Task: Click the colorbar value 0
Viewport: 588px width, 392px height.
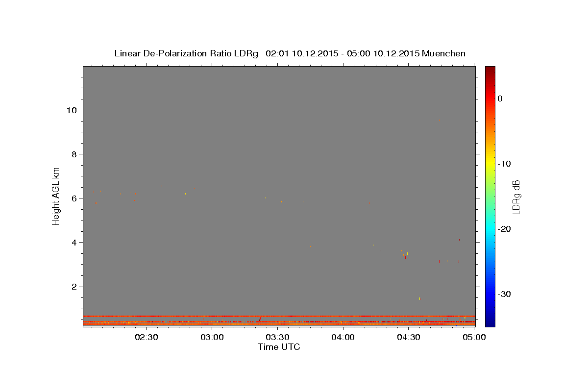Action: (x=500, y=98)
